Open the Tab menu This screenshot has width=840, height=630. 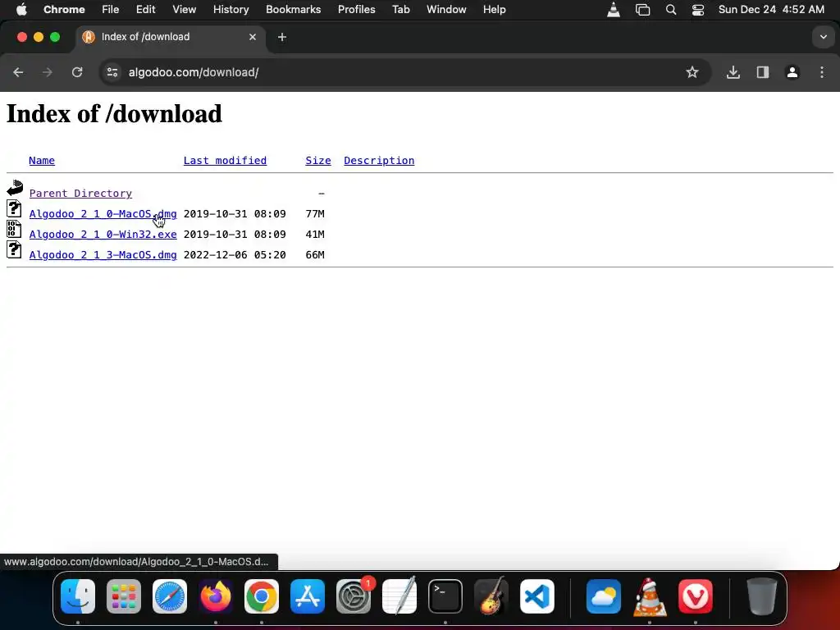[400, 10]
